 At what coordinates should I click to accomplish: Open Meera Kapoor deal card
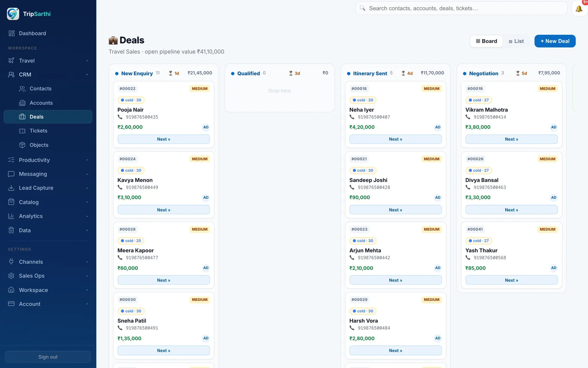[x=164, y=255]
